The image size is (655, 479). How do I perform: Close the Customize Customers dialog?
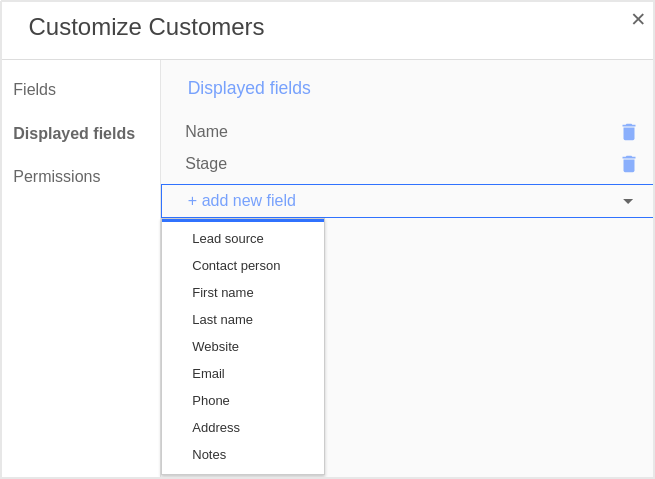pyautogui.click(x=638, y=19)
